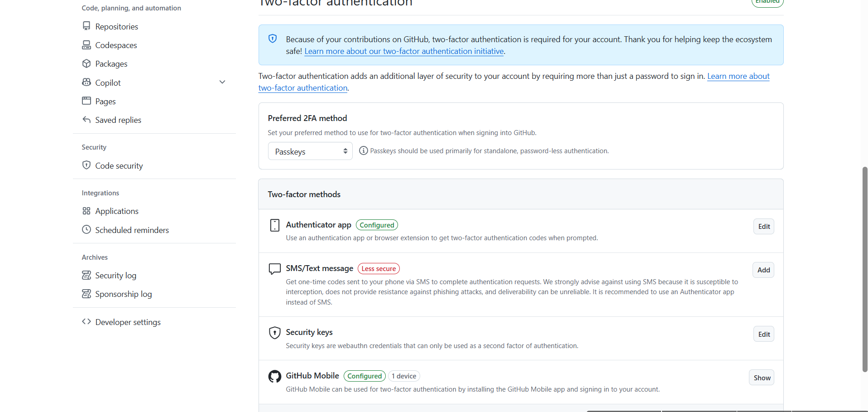This screenshot has width=868, height=412.
Task: Open Repositories settings page
Action: [x=117, y=26]
